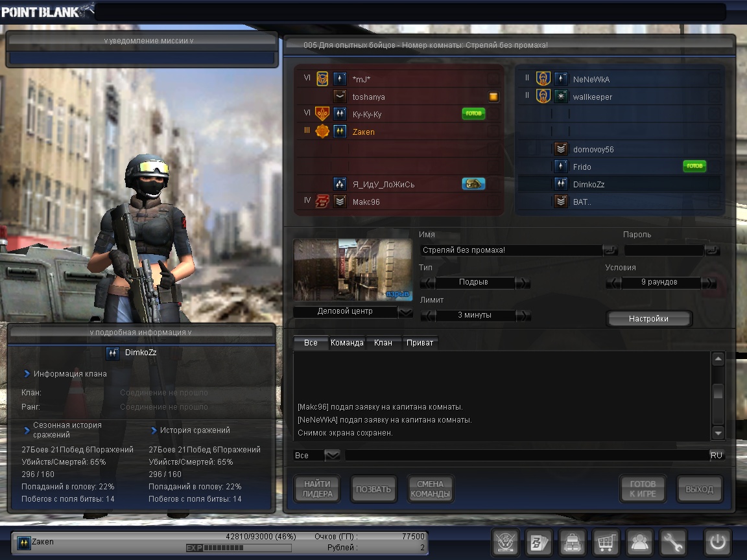Open the Настройки room settings button
747x560 pixels.
point(648,319)
